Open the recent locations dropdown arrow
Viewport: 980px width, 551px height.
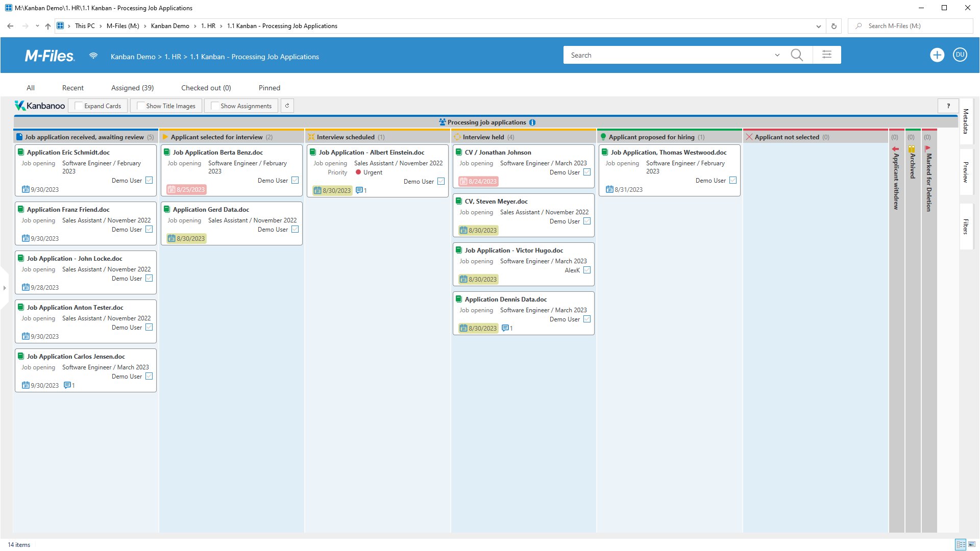tap(37, 26)
